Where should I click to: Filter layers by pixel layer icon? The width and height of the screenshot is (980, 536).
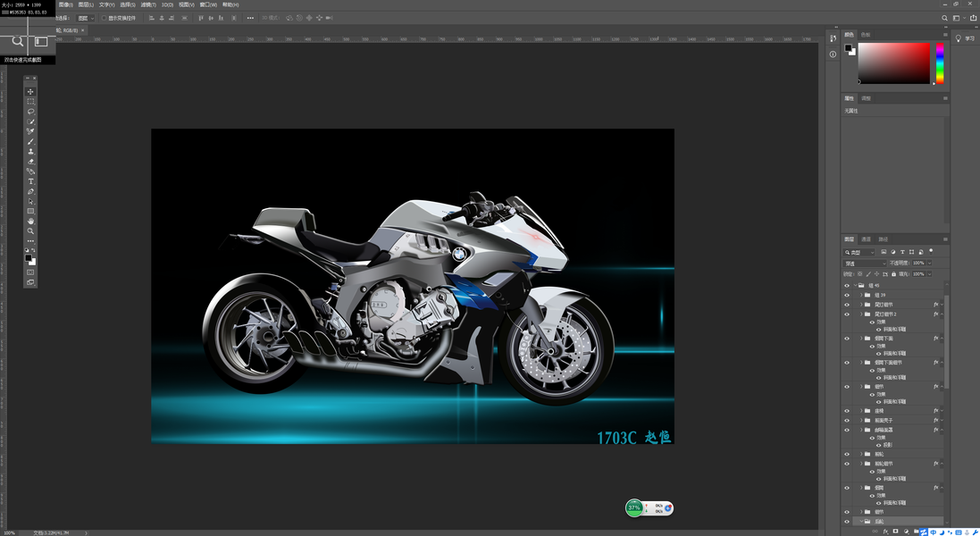(884, 252)
